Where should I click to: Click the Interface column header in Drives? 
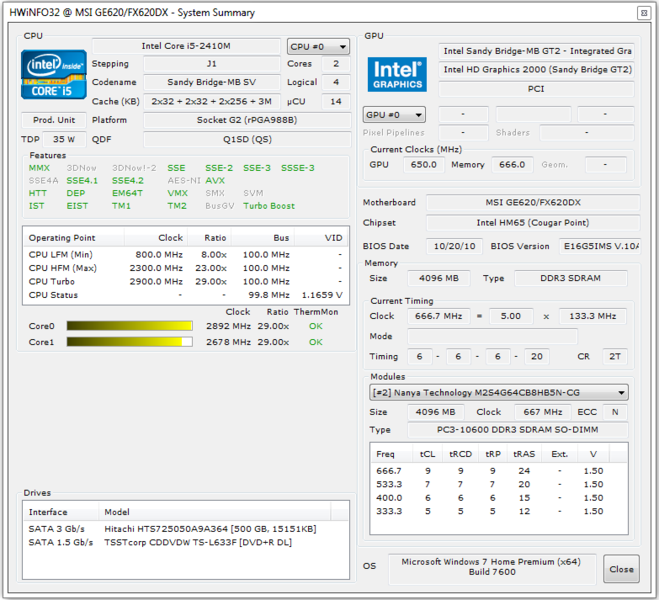[x=61, y=512]
